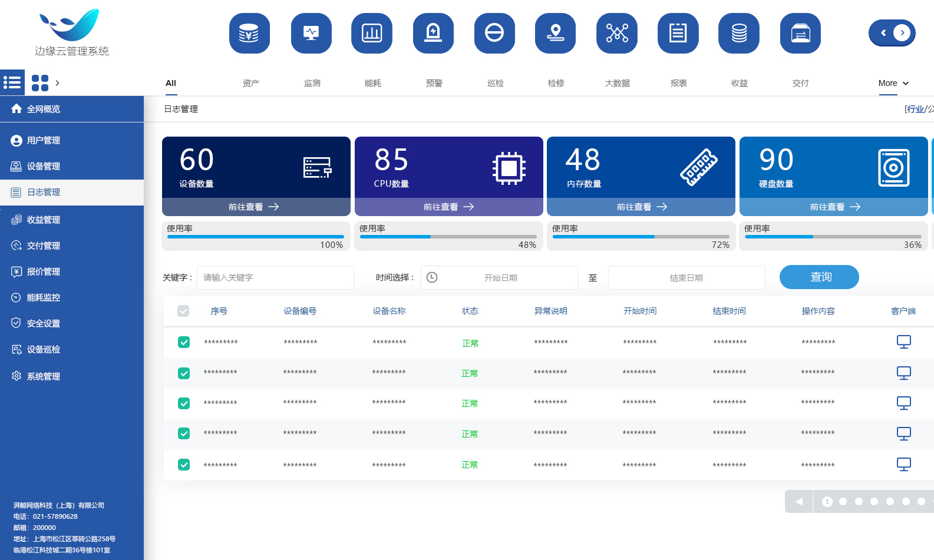Open the 资产 assets module icon
The height and width of the screenshot is (560, 934).
click(249, 33)
